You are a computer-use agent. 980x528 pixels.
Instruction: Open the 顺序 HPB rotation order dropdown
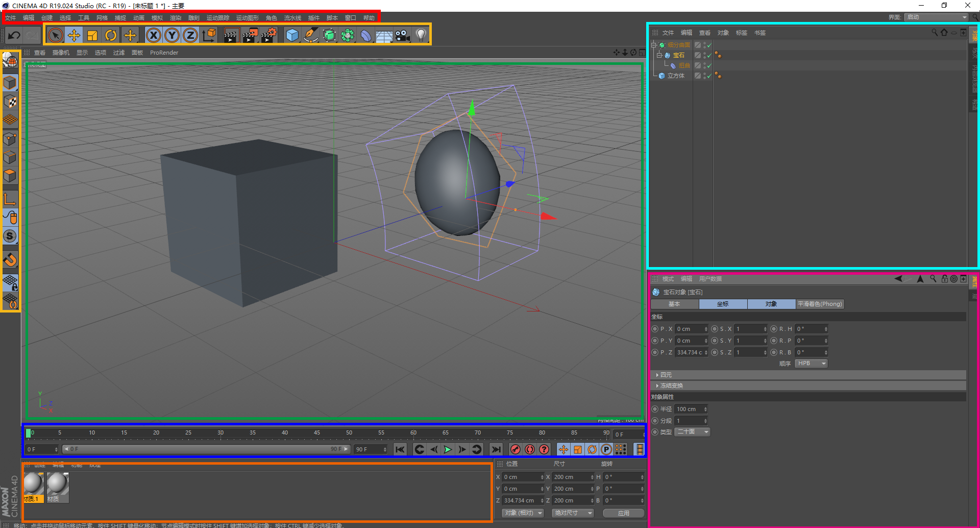pos(811,363)
